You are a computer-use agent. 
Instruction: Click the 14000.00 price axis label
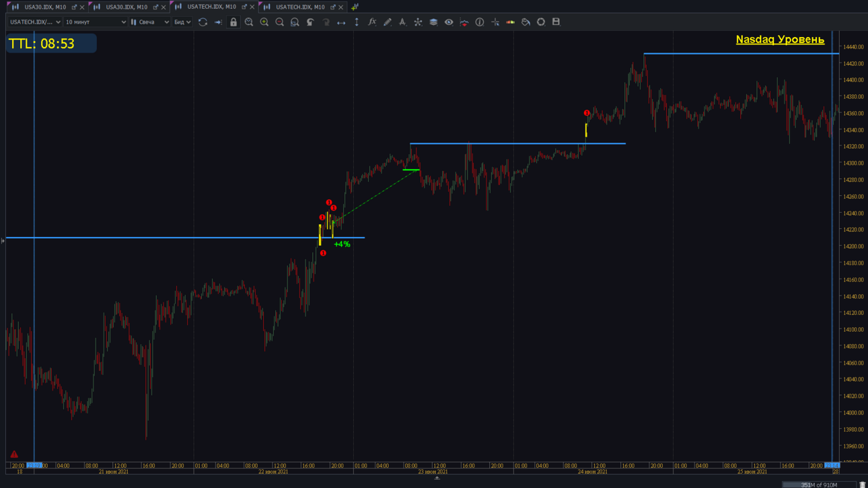tap(853, 413)
